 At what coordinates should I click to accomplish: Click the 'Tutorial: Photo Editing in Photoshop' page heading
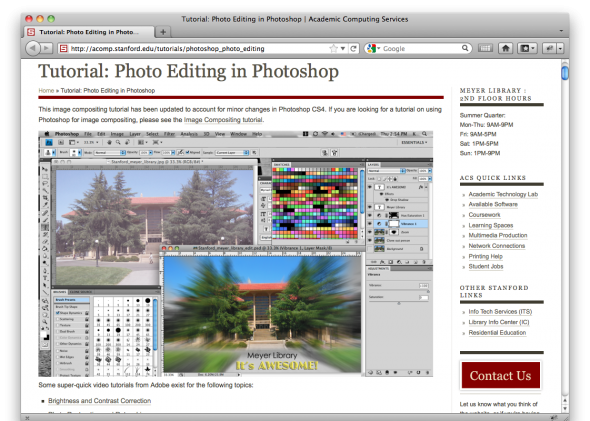pyautogui.click(x=189, y=71)
